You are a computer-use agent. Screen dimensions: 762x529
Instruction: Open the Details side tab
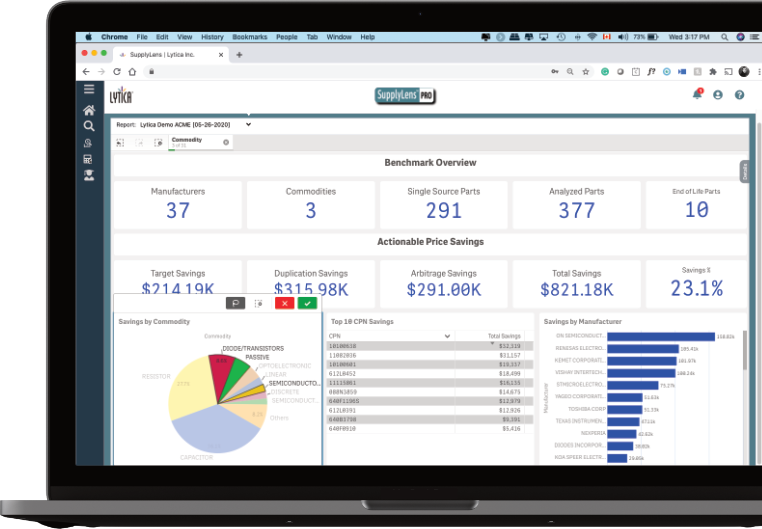(x=744, y=171)
